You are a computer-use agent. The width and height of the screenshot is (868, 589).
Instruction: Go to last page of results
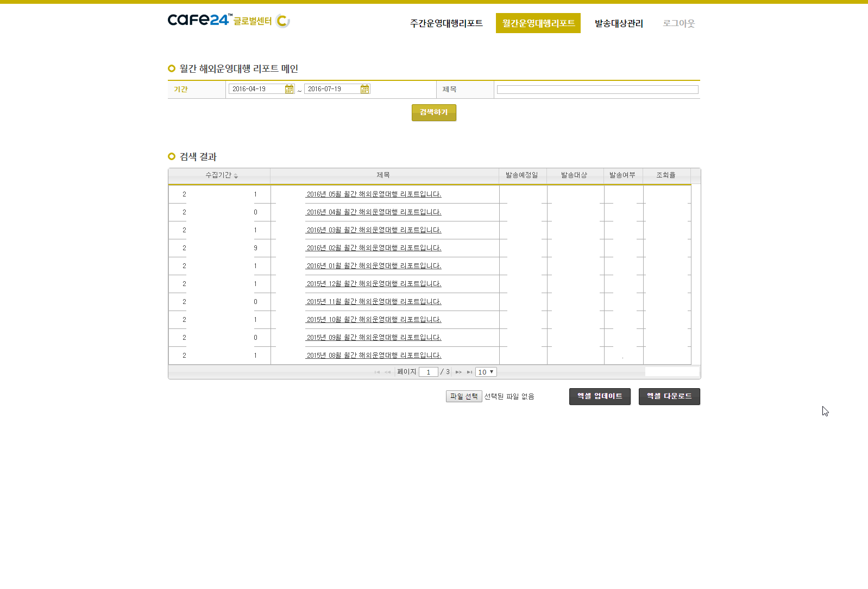469,372
